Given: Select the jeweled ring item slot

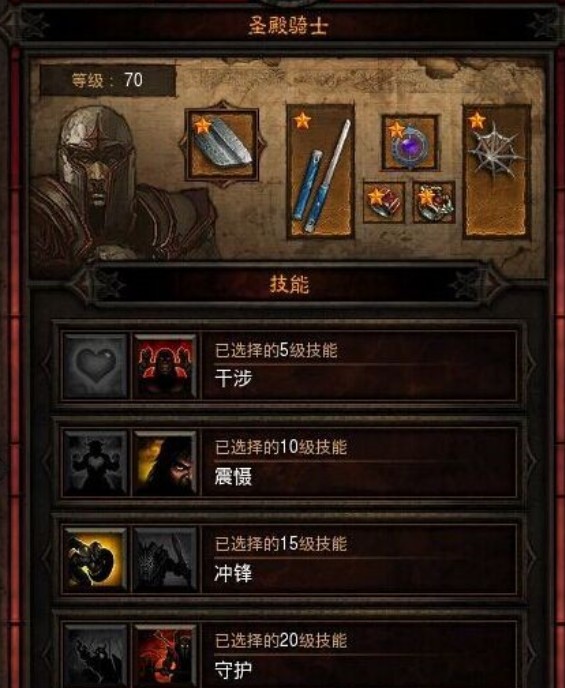Looking at the screenshot, I should coord(434,202).
